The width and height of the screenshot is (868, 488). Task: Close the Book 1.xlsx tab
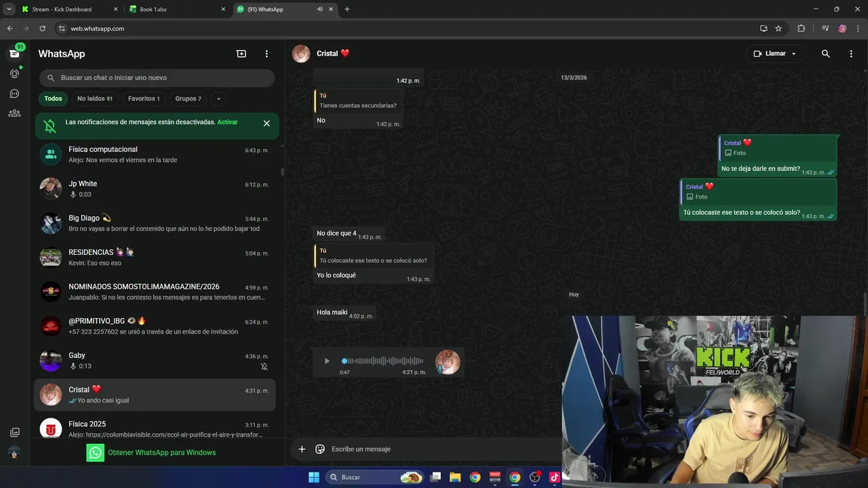(x=224, y=9)
